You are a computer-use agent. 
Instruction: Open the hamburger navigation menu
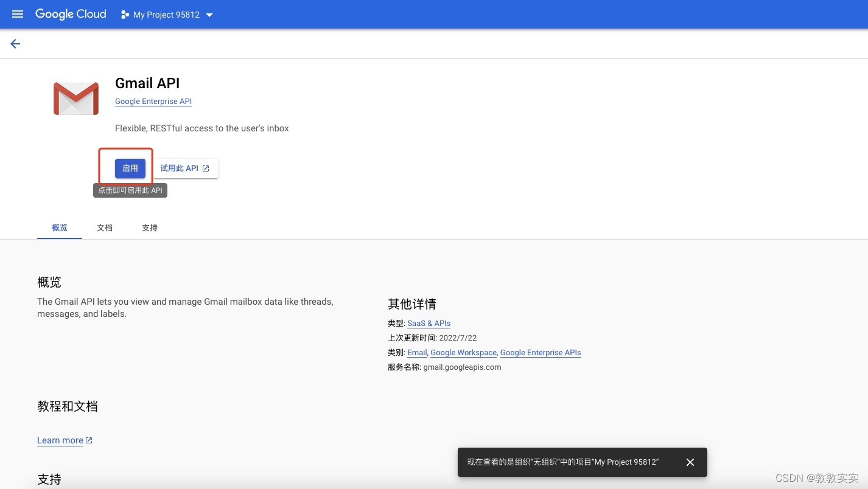click(18, 14)
